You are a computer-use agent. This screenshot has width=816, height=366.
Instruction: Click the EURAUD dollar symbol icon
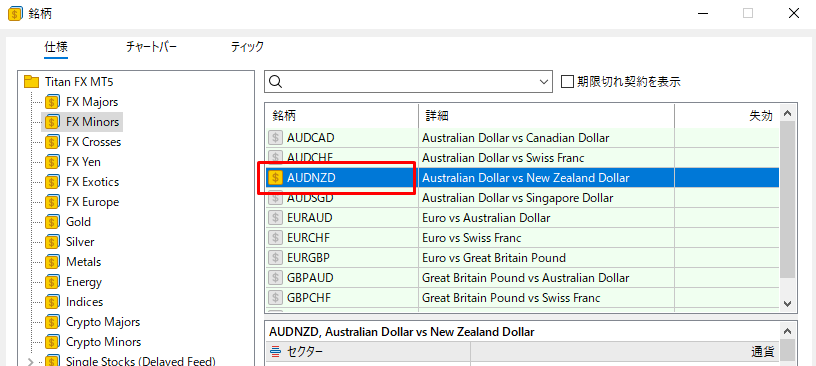click(x=275, y=218)
